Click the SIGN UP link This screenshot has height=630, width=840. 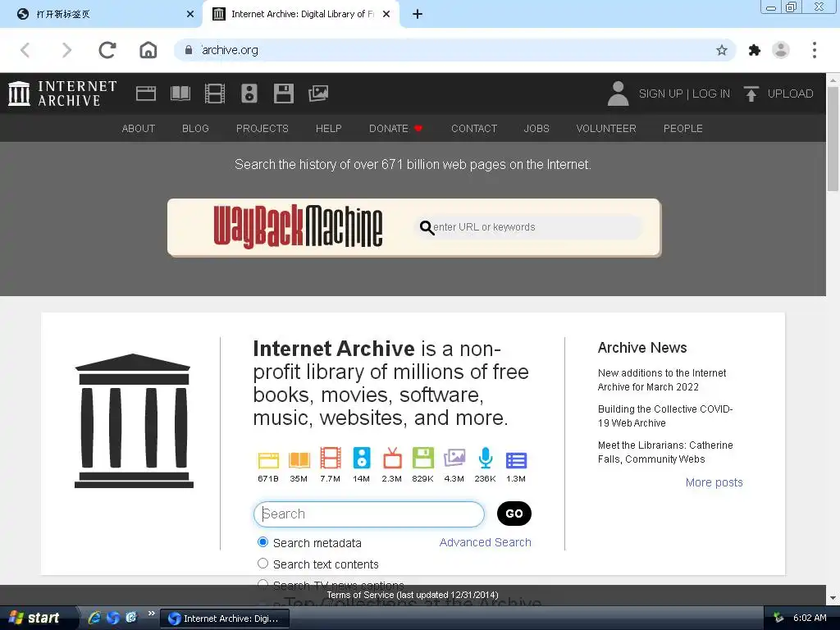click(660, 94)
